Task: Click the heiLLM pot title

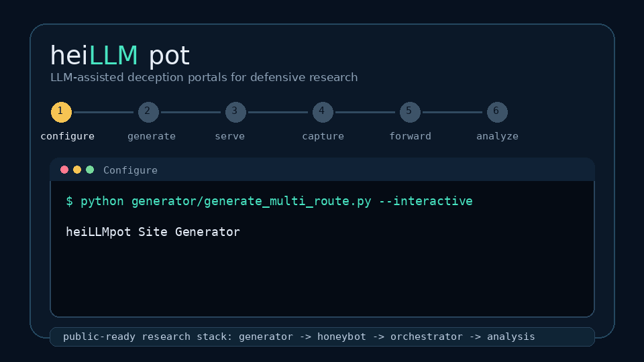Action: click(120, 56)
